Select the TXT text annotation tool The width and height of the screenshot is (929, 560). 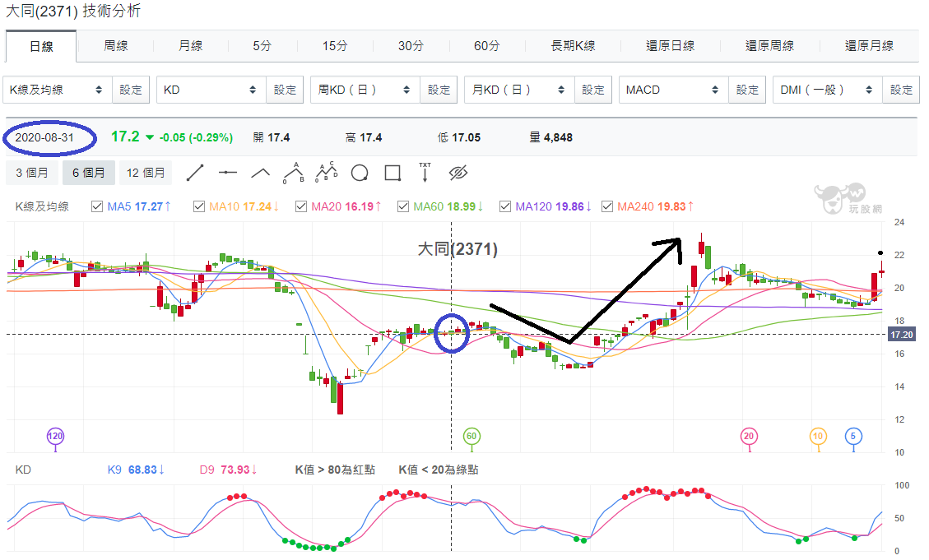[425, 172]
